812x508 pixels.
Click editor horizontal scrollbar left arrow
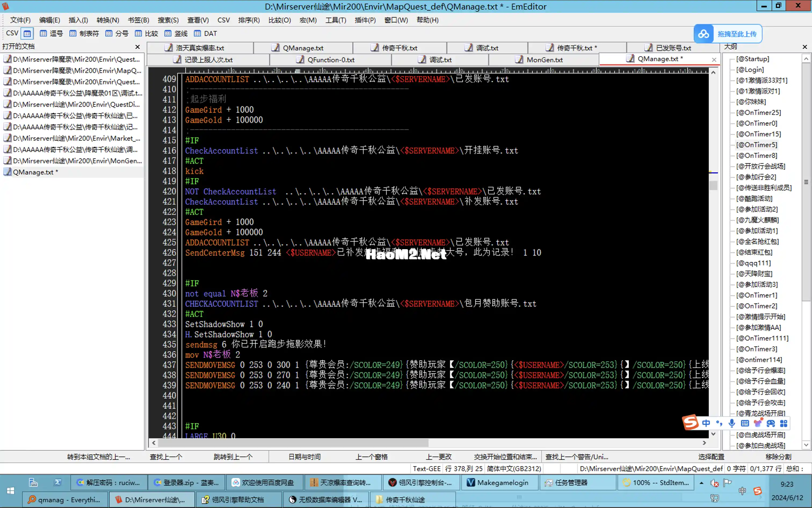point(154,443)
